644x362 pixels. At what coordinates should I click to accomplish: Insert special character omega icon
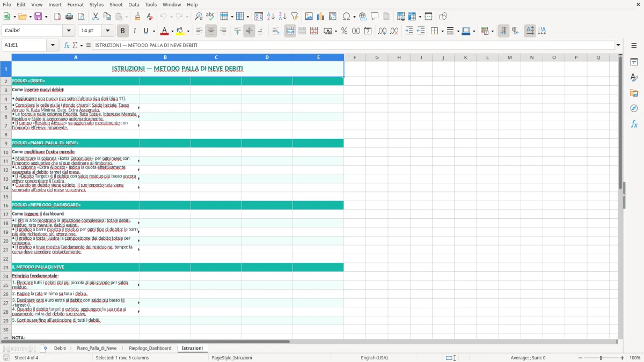pos(346,17)
